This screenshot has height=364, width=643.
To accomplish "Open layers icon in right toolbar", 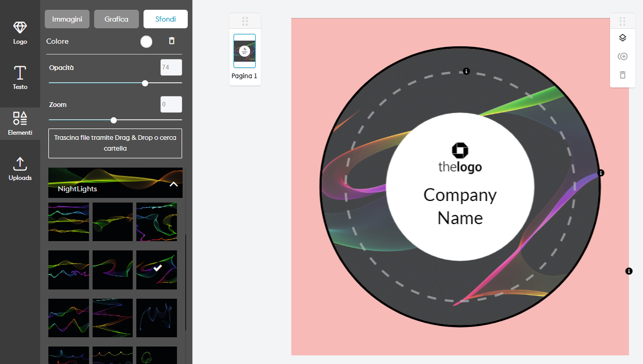I will coord(622,38).
